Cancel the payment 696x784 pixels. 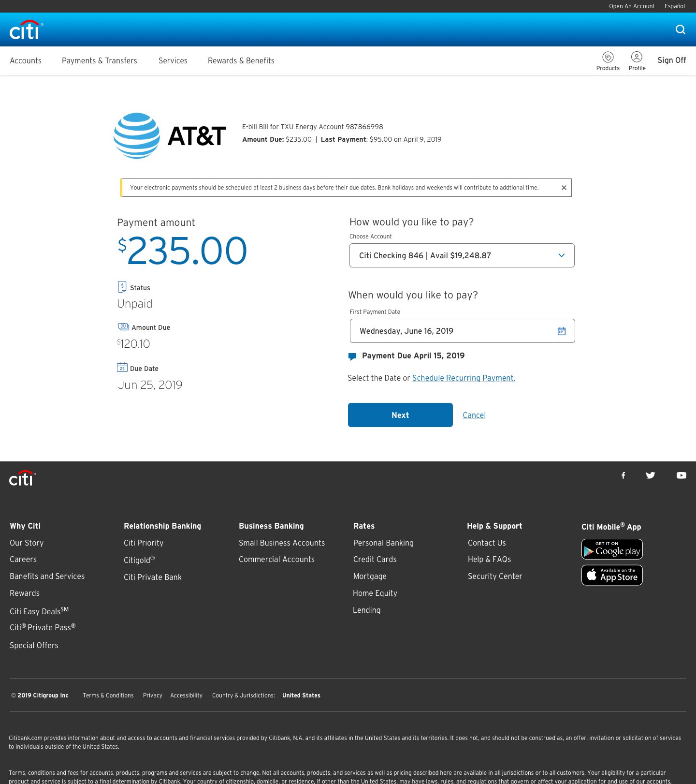click(474, 415)
